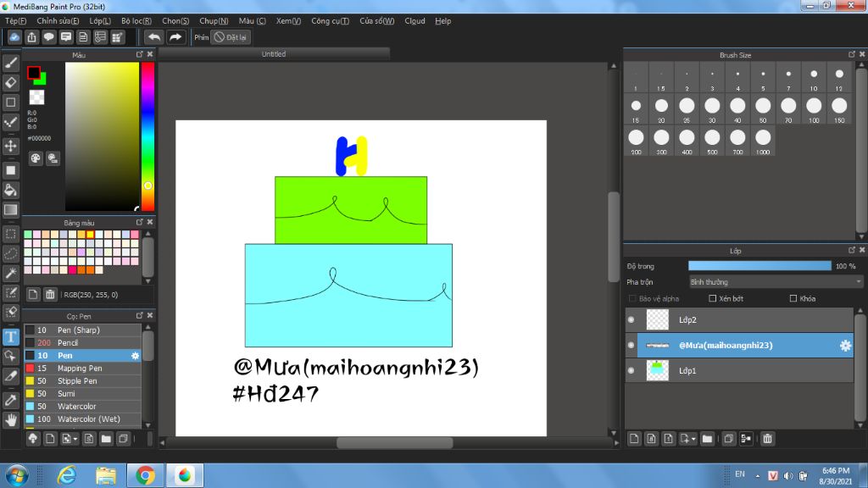Click the color wheel palette icon
868x488 pixels.
pyautogui.click(x=36, y=158)
